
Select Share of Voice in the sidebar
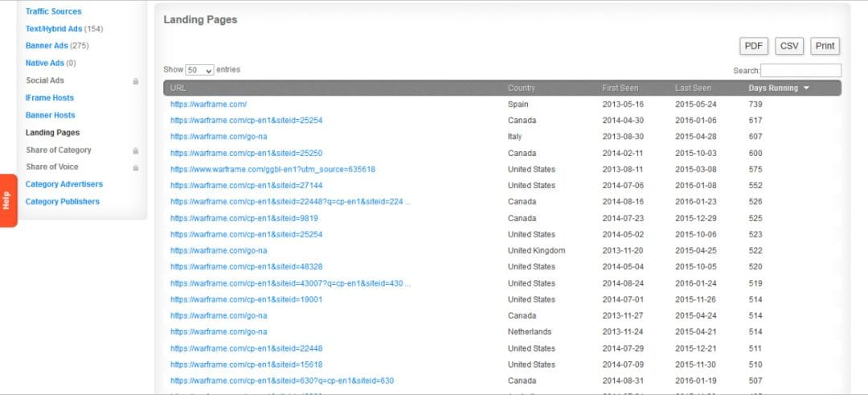click(52, 167)
